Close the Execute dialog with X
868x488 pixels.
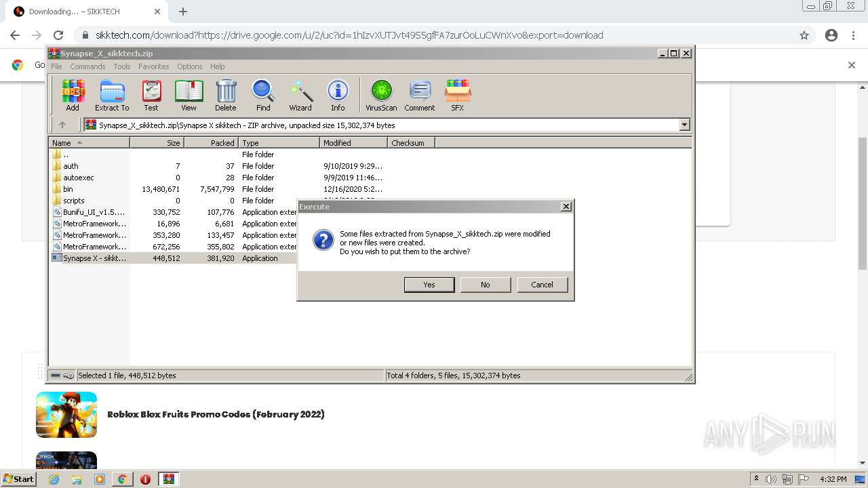[x=566, y=207]
